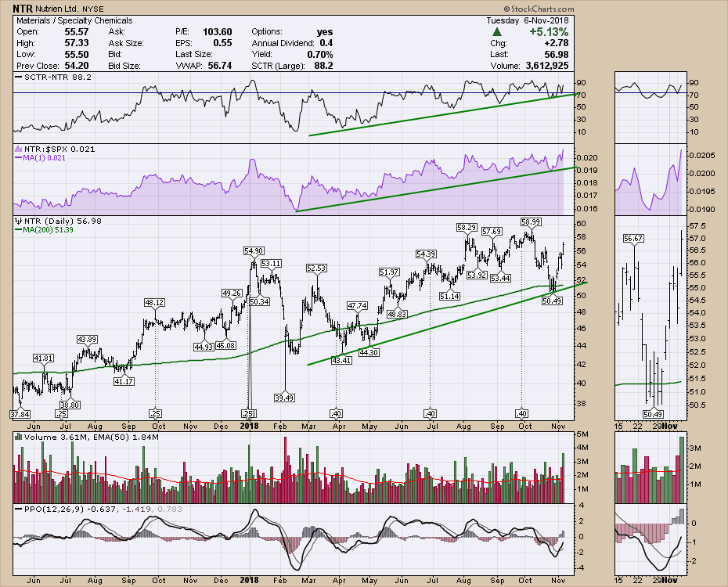Click the 43.89 price label
This screenshot has width=728, height=587.
(87, 339)
